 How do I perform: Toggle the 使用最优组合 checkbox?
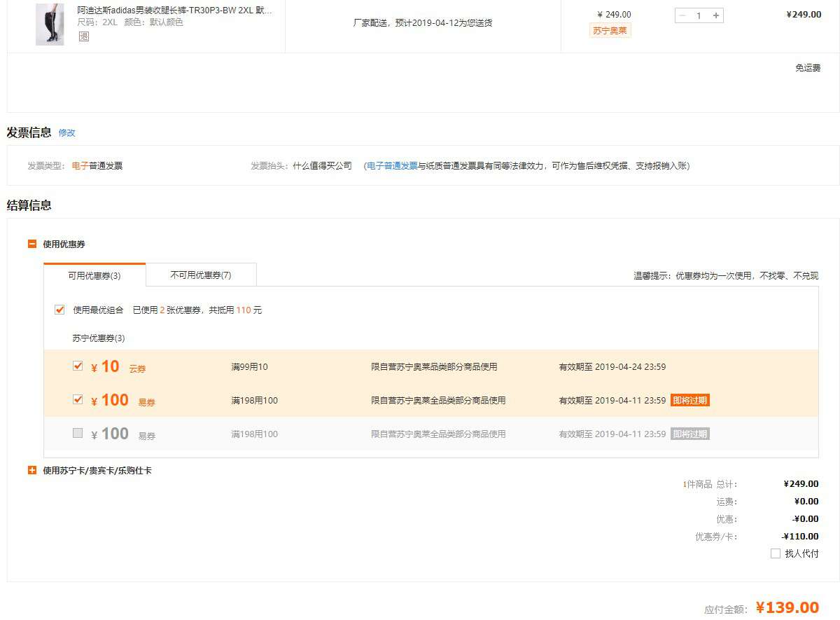coord(59,310)
